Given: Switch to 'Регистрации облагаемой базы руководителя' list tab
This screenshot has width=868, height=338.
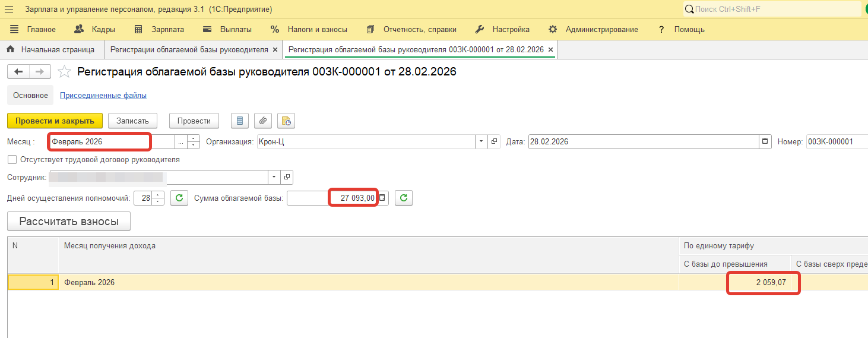Looking at the screenshot, I should [x=189, y=50].
